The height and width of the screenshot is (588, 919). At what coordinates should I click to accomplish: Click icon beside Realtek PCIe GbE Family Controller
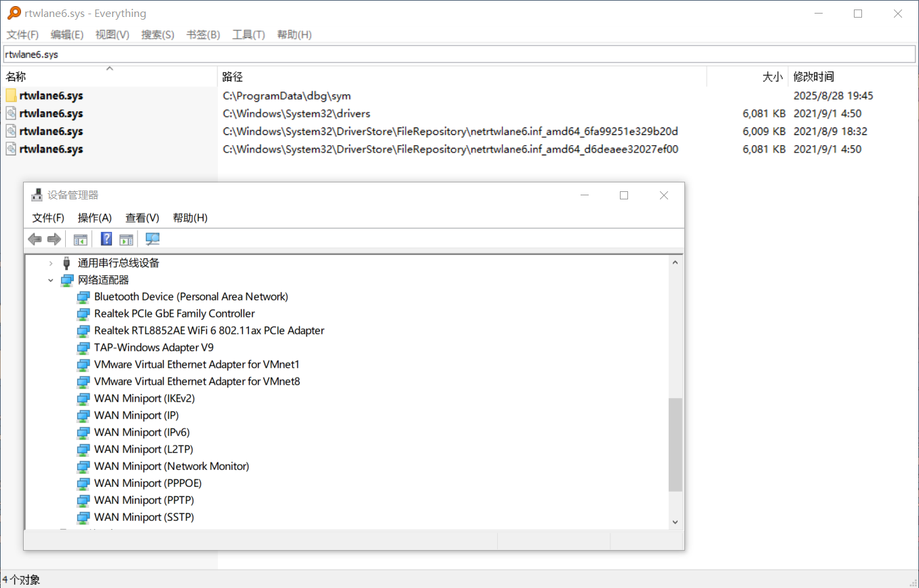coord(83,313)
